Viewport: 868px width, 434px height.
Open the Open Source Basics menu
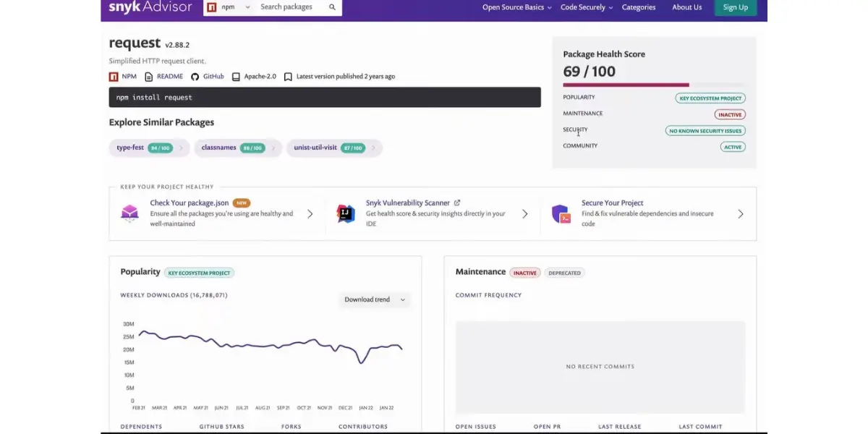click(516, 7)
